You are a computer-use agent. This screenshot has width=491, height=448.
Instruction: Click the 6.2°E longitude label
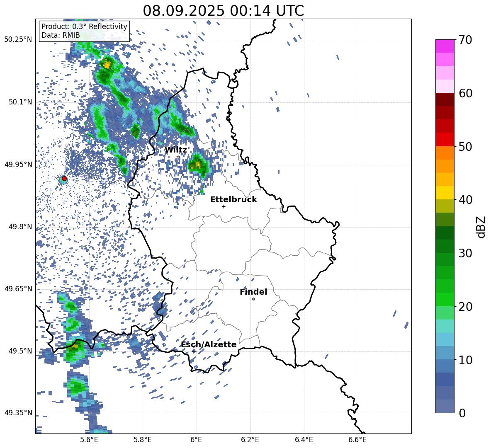[x=250, y=440]
